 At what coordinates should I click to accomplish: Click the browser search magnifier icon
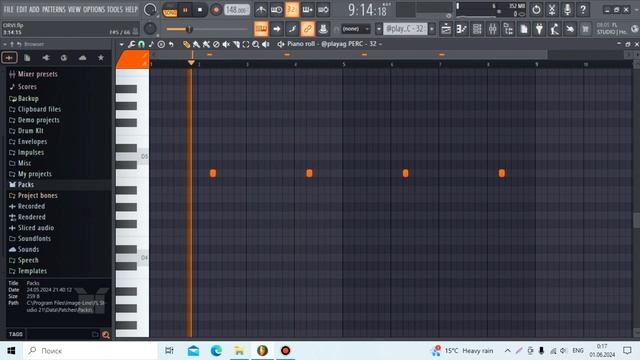pyautogui.click(x=106, y=335)
